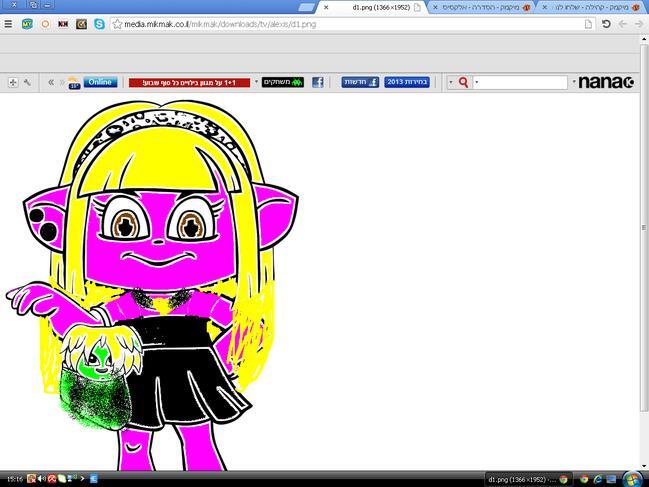This screenshot has width=649, height=487.
Task: Open Chrome from taskbar quick launch
Action: click(584, 479)
